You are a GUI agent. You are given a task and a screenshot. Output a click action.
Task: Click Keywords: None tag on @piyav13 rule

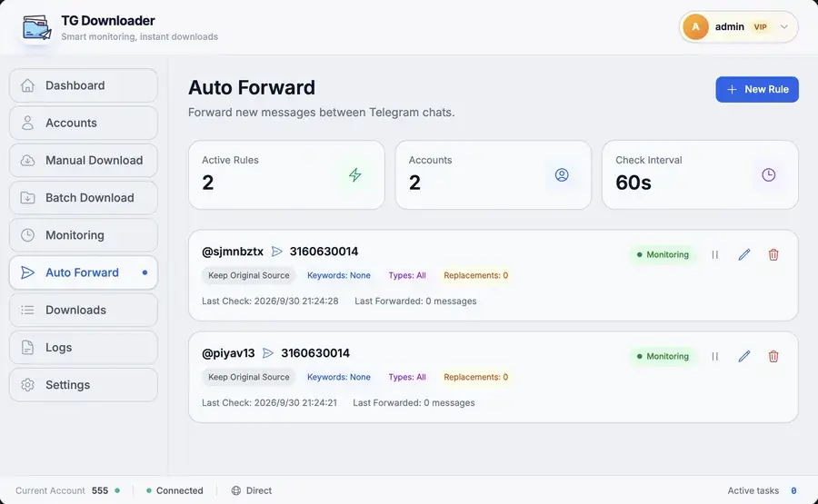tap(339, 377)
